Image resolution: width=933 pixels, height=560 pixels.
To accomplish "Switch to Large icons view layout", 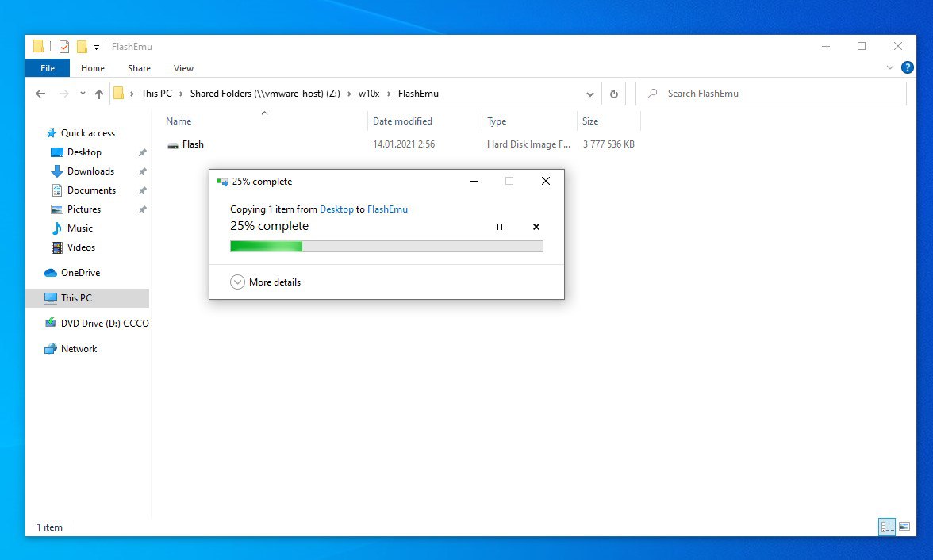I will (x=904, y=527).
